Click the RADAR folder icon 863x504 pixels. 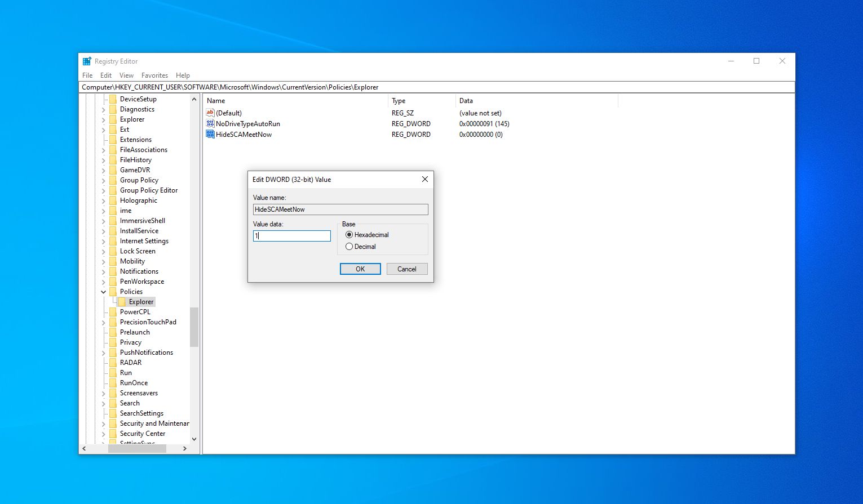pyautogui.click(x=113, y=363)
